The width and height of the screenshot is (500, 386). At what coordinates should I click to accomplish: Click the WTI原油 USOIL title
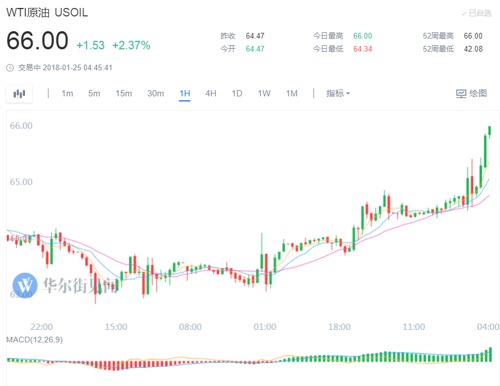click(x=47, y=13)
